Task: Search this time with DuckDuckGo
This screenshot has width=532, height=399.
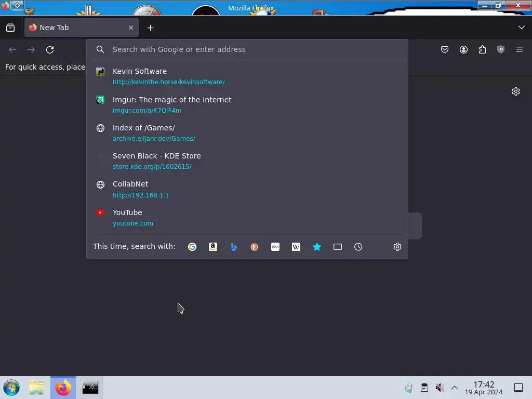Action: point(255,247)
